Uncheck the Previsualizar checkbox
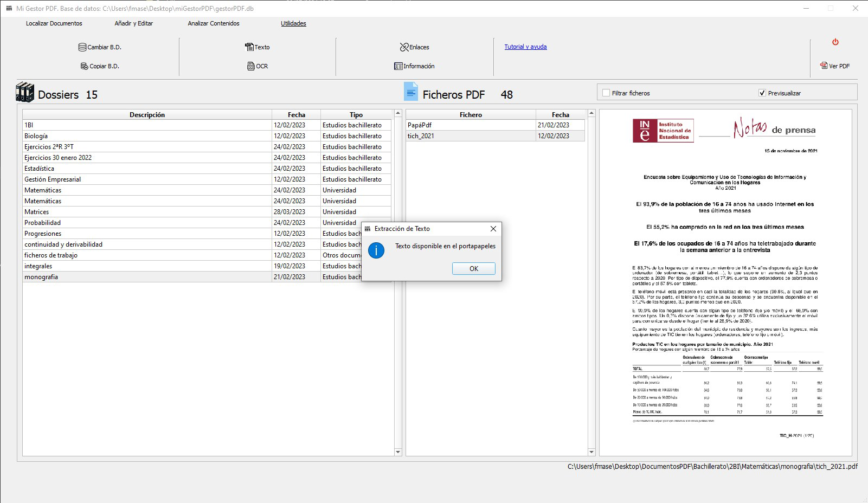Image resolution: width=868 pixels, height=503 pixels. tap(762, 93)
